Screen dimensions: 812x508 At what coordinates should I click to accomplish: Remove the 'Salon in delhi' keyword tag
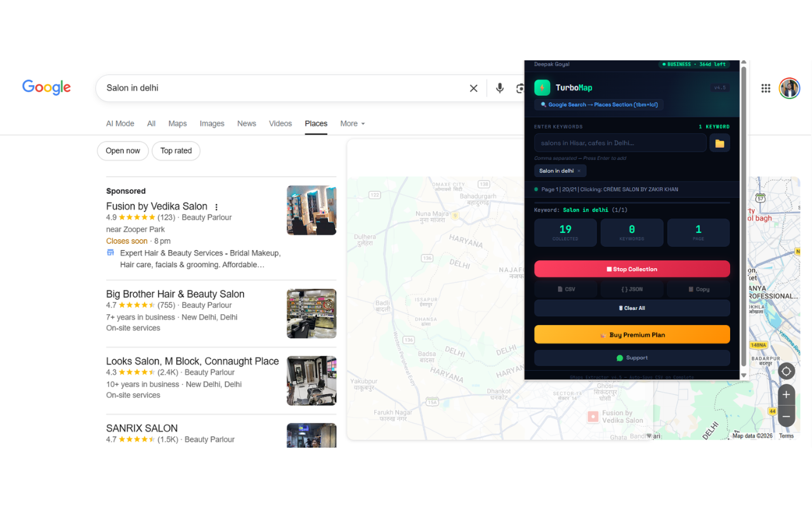tap(579, 171)
